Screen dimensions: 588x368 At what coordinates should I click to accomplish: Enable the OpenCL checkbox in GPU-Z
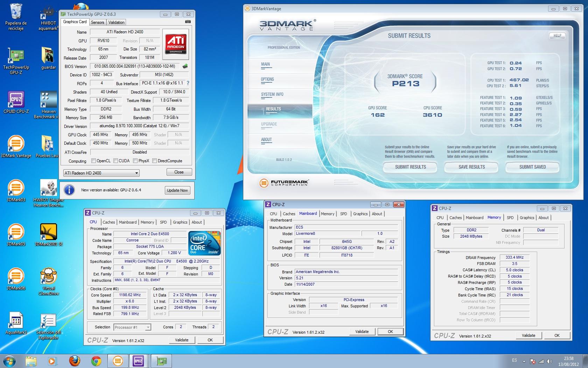pyautogui.click(x=93, y=161)
